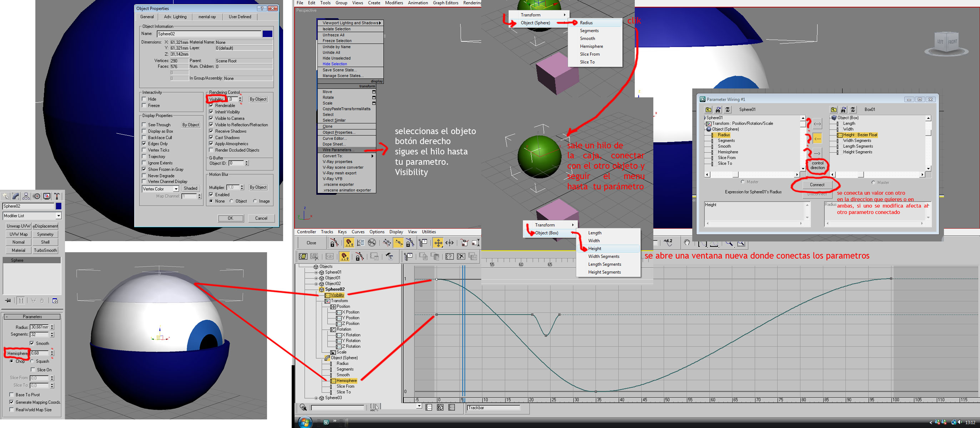Screen dimensions: 980x428
Task: Enable the See-Through checkbox
Action: [144, 125]
